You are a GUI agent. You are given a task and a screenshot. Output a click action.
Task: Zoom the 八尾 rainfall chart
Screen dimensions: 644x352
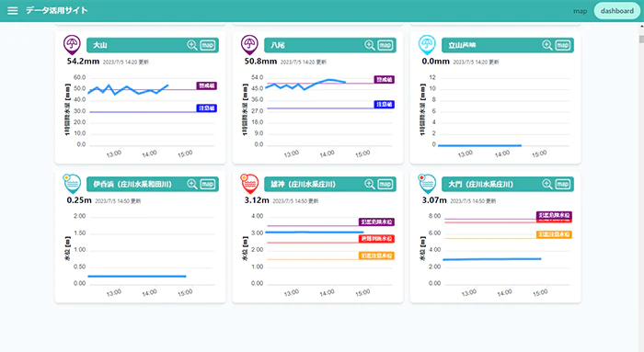[369, 45]
